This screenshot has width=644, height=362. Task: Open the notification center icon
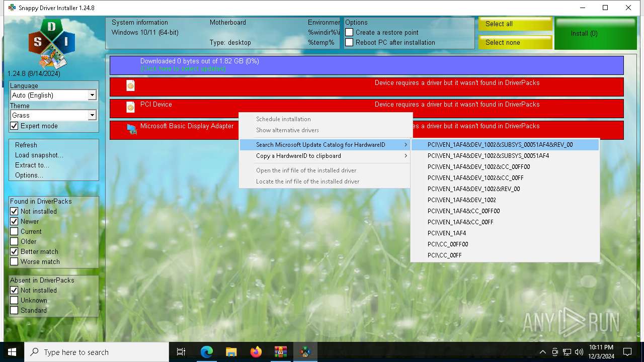coord(627,352)
